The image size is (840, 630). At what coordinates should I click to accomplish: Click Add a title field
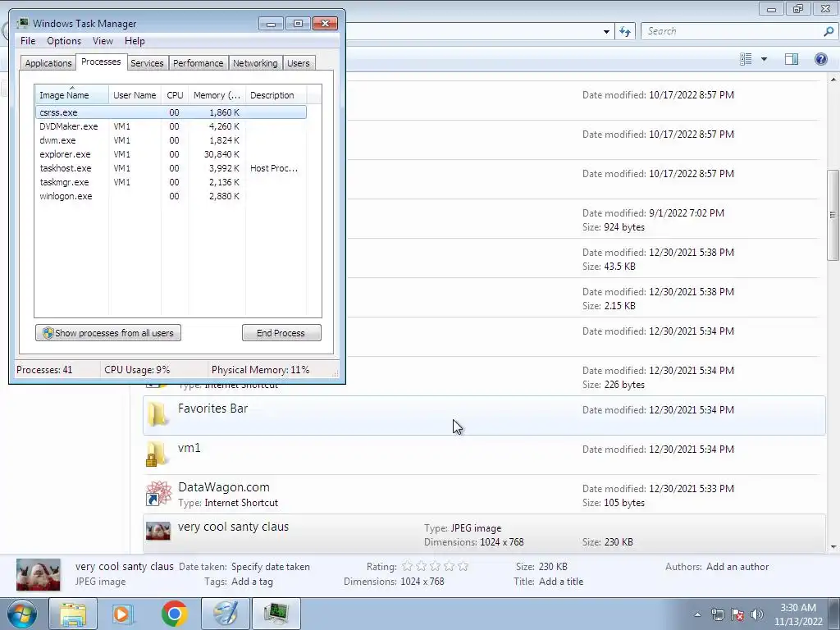(561, 582)
